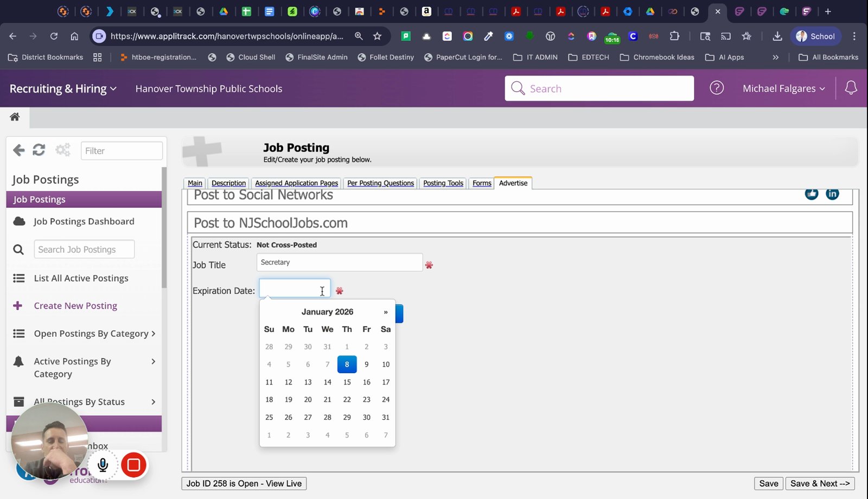The image size is (868, 499).
Task: Pick January 30 as expiration date
Action: tap(367, 417)
